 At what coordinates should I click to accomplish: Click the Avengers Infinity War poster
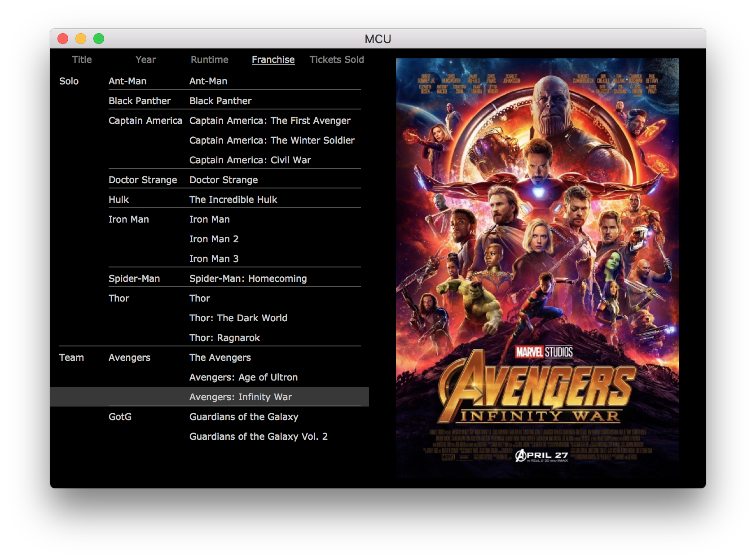click(537, 268)
